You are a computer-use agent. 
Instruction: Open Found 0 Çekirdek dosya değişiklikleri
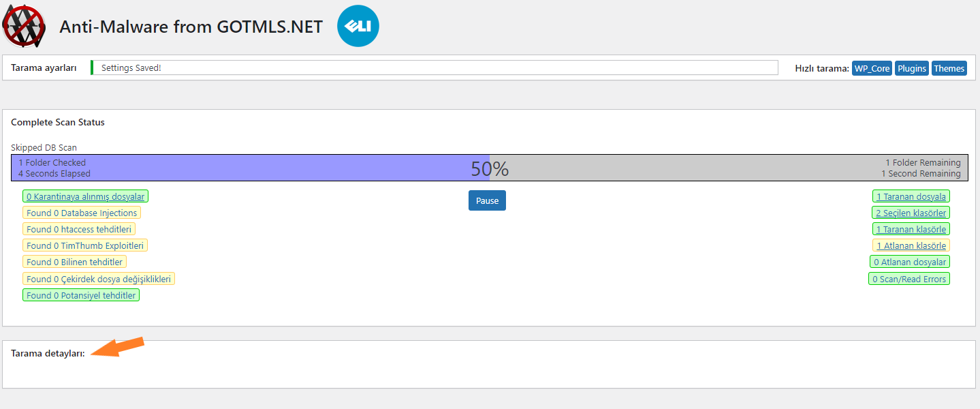[99, 279]
